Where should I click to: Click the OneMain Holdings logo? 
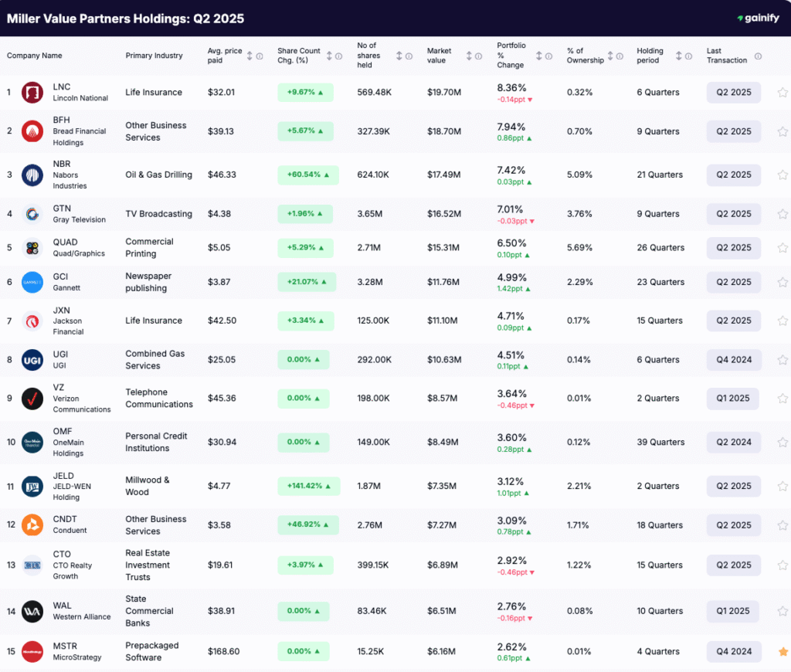(x=32, y=443)
